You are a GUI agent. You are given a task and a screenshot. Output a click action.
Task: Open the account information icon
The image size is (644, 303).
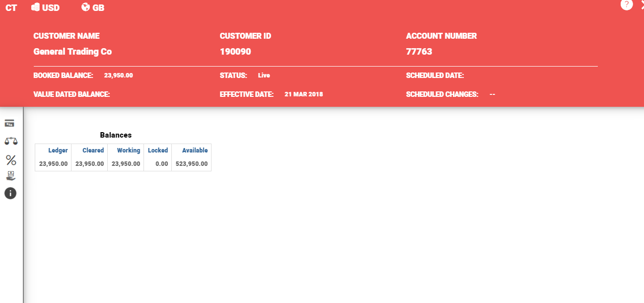(10, 193)
